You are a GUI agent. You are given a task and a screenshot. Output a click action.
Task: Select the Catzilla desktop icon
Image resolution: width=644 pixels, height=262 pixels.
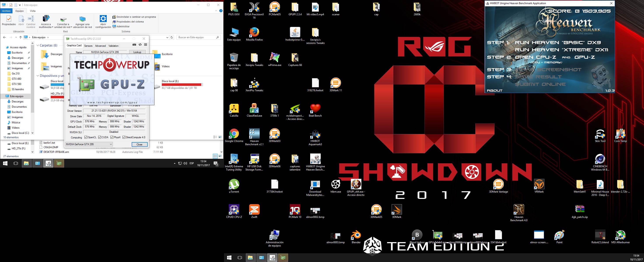(x=234, y=110)
